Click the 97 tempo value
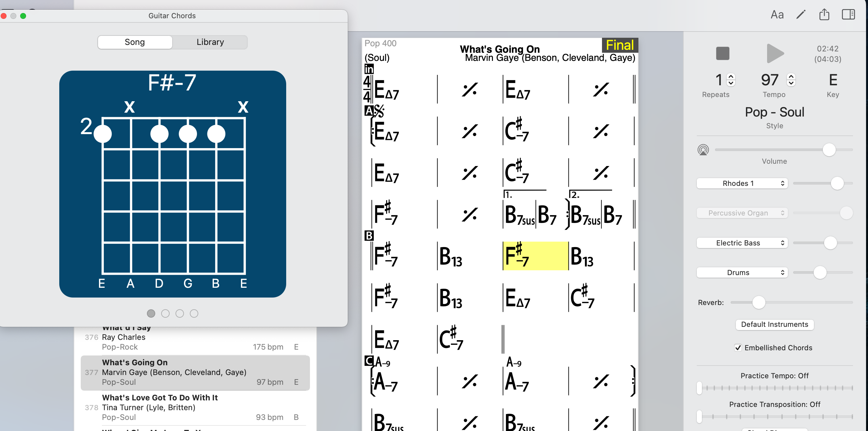 pyautogui.click(x=770, y=80)
